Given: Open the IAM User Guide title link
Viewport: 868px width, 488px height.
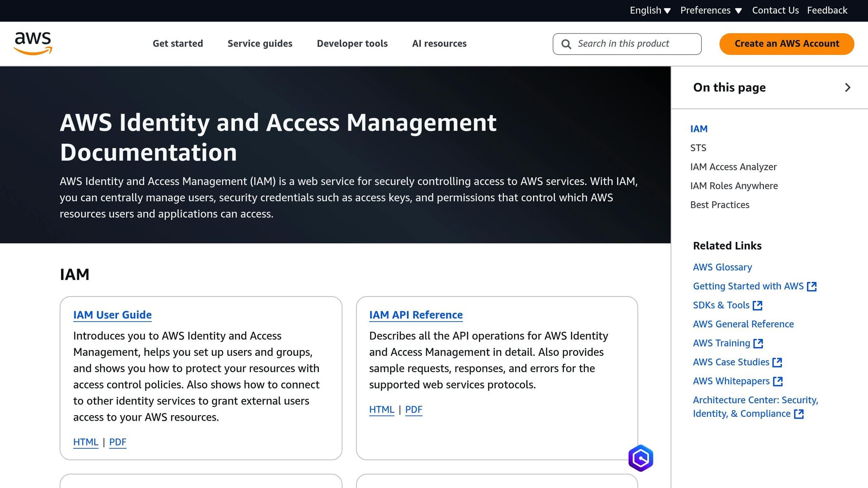Looking at the screenshot, I should [112, 315].
